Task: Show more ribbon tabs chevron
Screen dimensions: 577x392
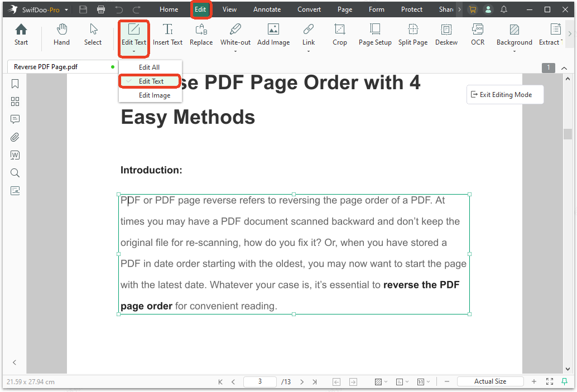Action: click(459, 9)
